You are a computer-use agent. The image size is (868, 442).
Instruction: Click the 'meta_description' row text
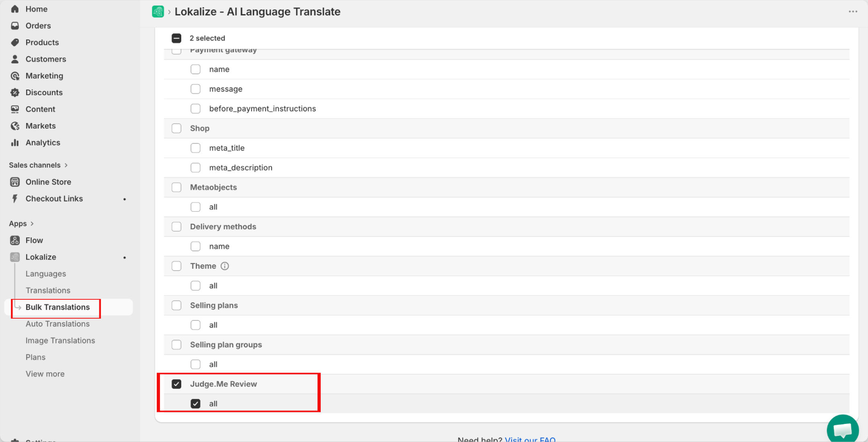pos(241,168)
